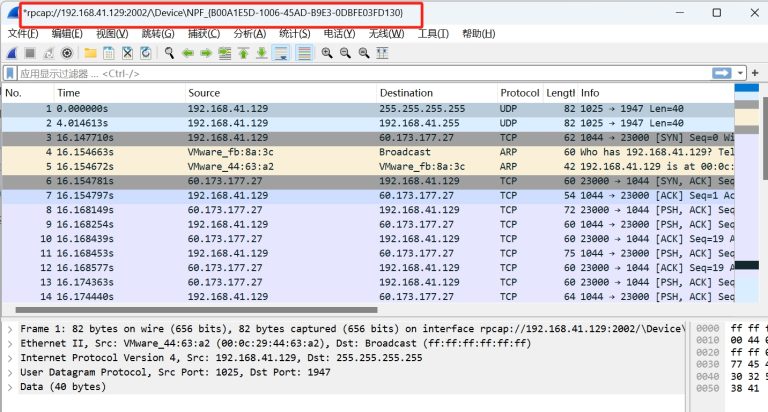Select packet 4 ARP Broadcast row
This screenshot has width=768, height=412.
point(368,152)
